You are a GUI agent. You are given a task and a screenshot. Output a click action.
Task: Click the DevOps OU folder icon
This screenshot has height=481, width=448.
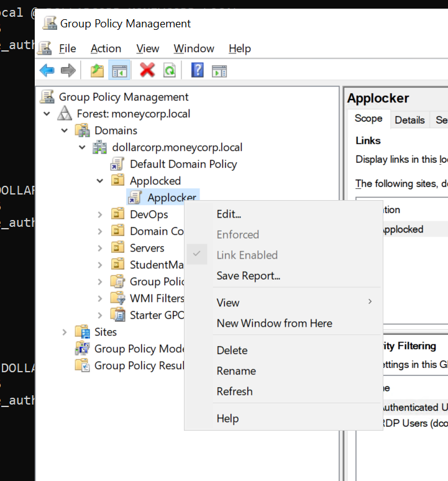(x=117, y=214)
